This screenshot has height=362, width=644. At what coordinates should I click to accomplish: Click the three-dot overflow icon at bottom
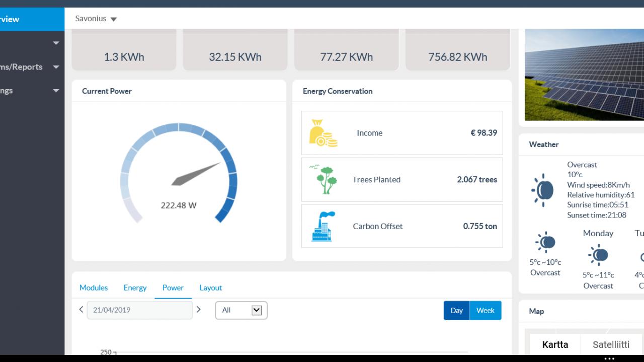pos(609,358)
